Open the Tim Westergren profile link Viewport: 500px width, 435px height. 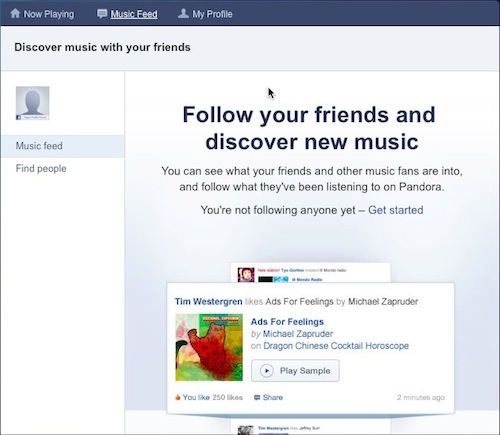(209, 301)
